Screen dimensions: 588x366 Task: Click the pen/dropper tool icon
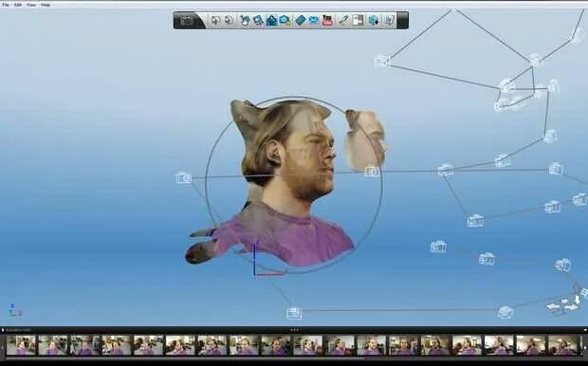click(344, 20)
